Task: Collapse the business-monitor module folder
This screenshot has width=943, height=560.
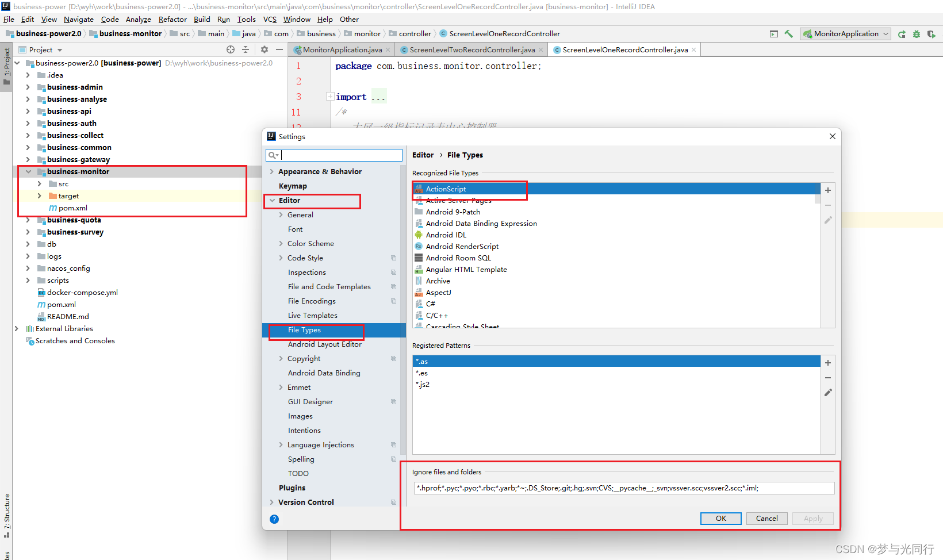Action: point(28,172)
